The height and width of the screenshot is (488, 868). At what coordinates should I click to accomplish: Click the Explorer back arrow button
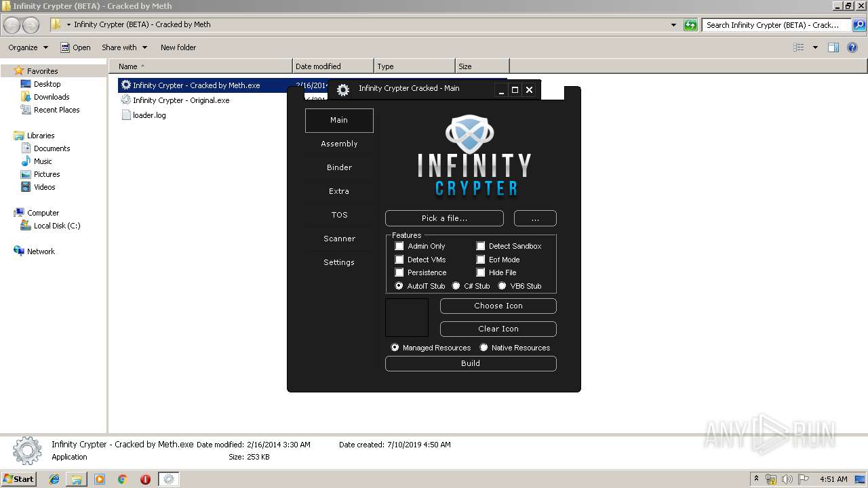12,26
